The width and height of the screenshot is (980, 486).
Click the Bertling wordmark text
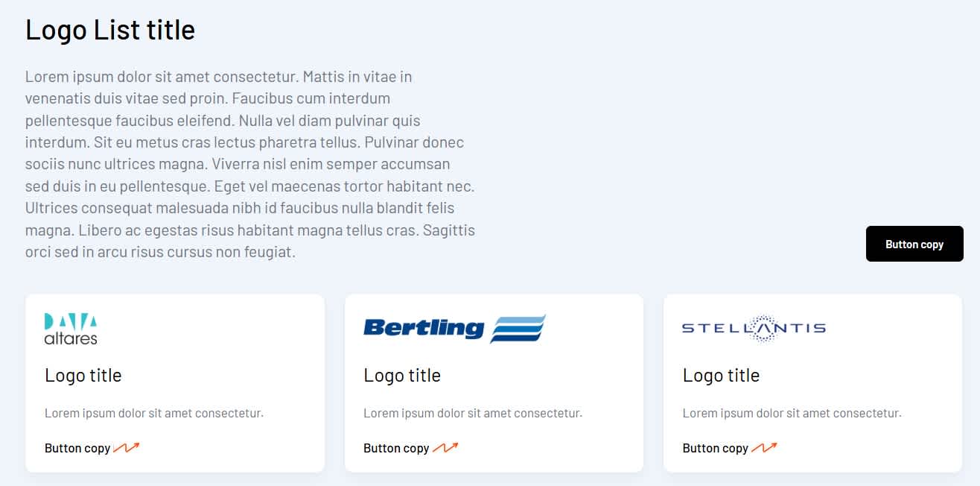(x=424, y=327)
